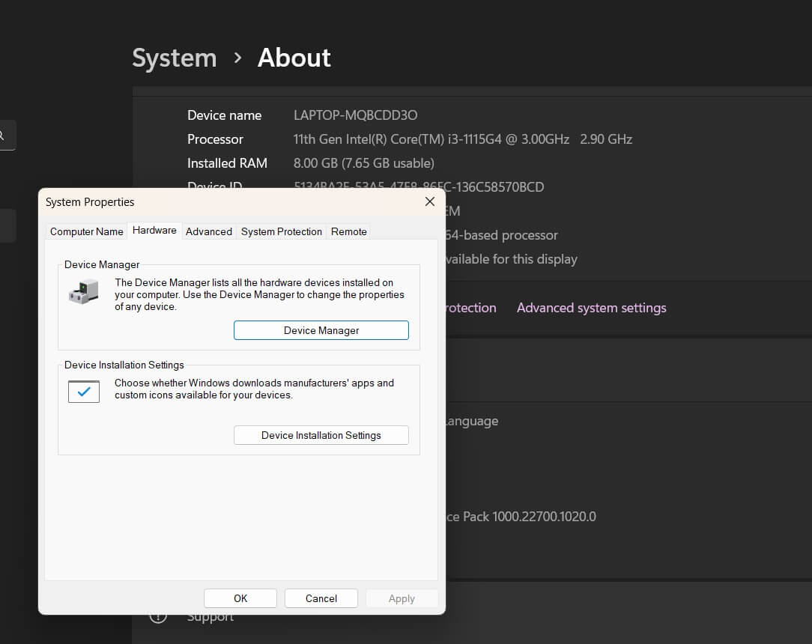Open the Support section
This screenshot has width=812, height=644.
click(x=210, y=616)
